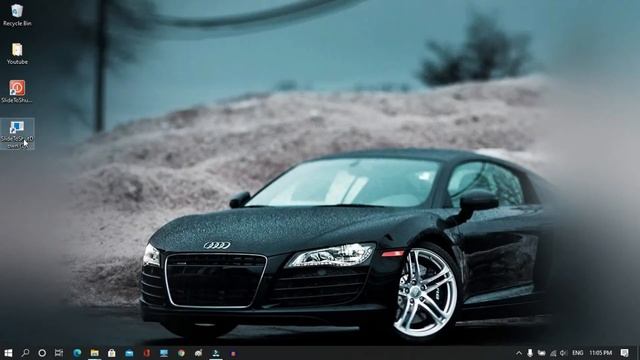This screenshot has width=640, height=360.
Task: Click the ENG language indicator
Action: [577, 353]
